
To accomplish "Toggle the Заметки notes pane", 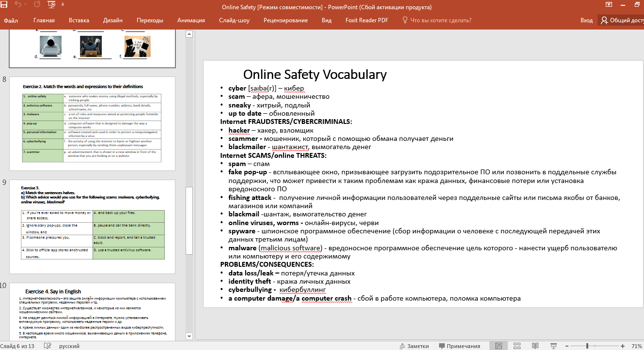I will point(414,346).
